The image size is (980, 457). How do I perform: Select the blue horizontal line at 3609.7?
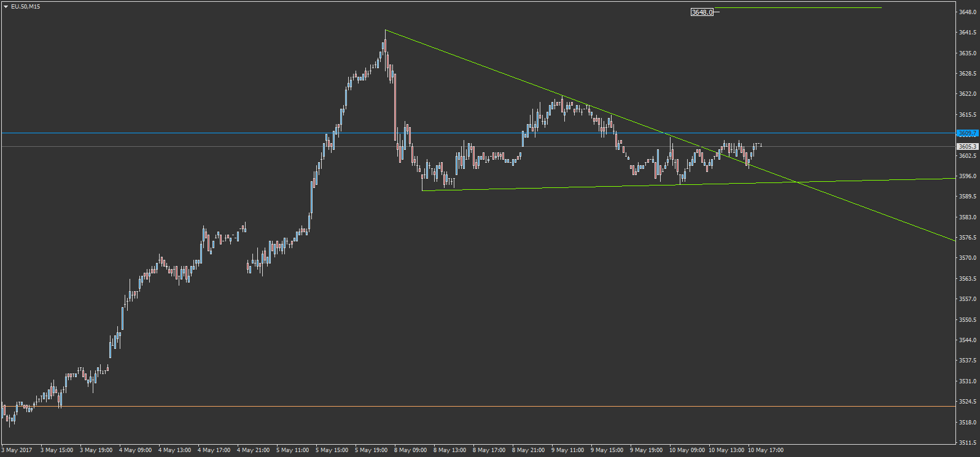coord(478,133)
